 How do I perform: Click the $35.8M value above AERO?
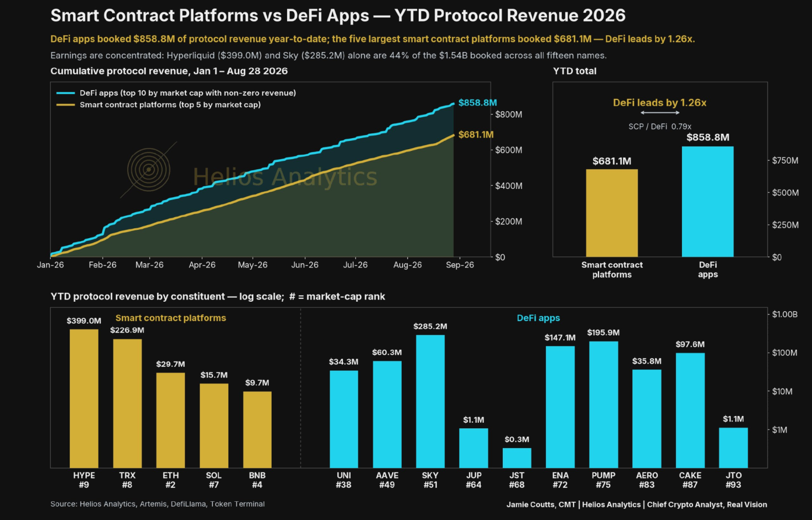647,361
